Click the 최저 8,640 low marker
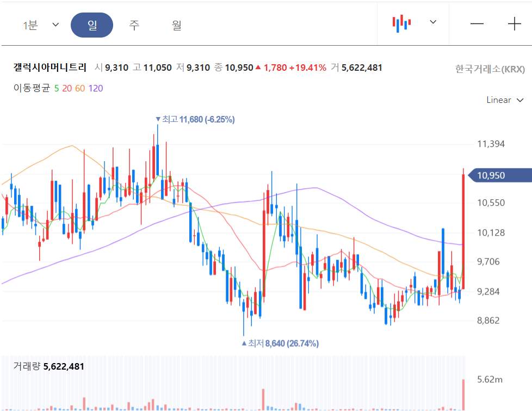 pos(280,343)
